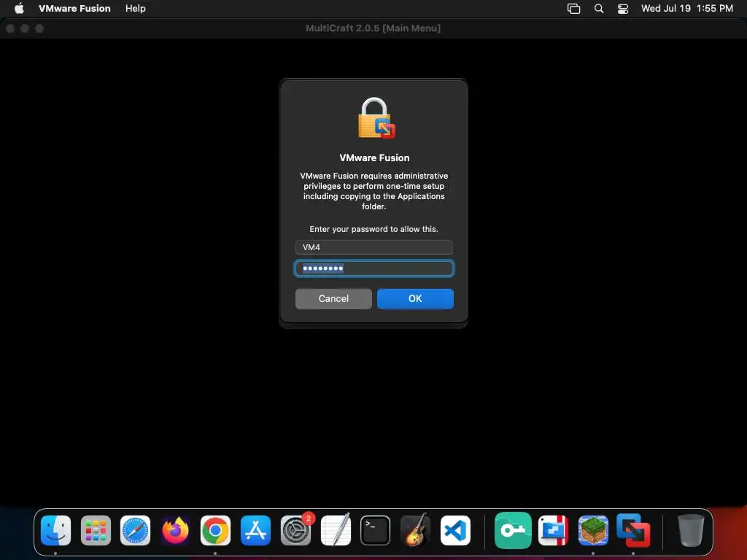747x560 pixels.
Task: Open Launchpad from the Dock
Action: (x=96, y=531)
